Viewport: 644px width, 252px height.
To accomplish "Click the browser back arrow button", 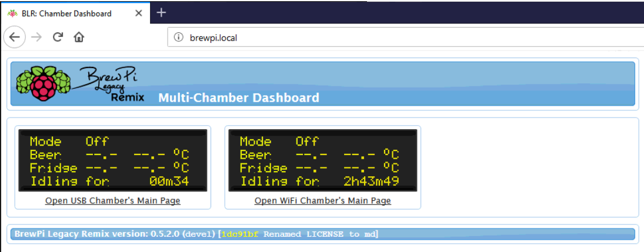I will pos(14,38).
